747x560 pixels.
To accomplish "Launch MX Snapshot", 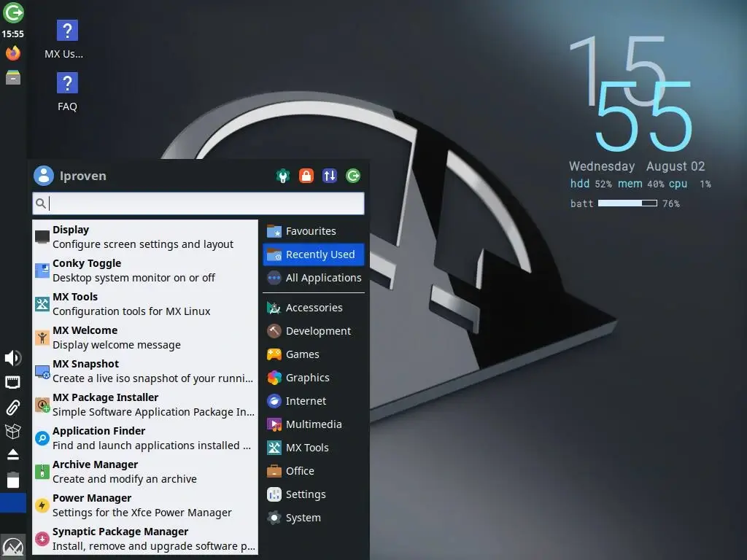I will point(145,371).
